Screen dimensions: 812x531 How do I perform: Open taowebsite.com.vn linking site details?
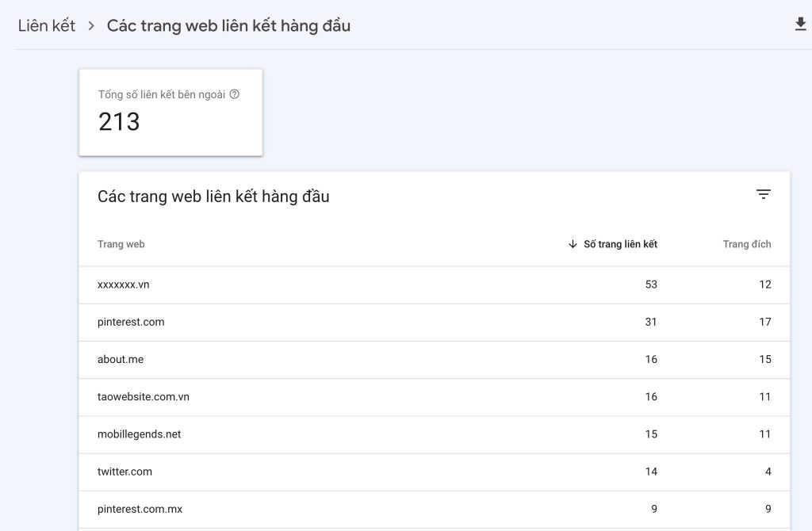tap(144, 396)
